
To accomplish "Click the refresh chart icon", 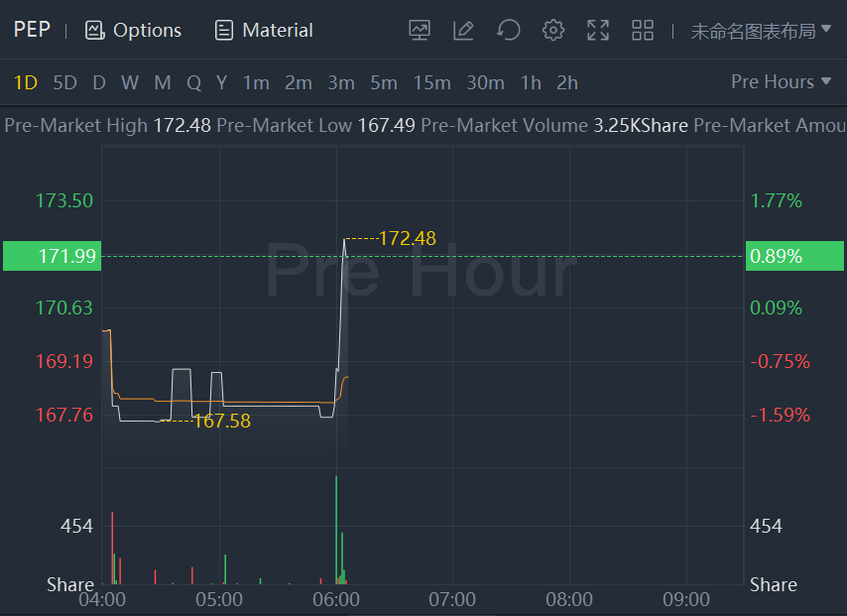I will tap(509, 30).
